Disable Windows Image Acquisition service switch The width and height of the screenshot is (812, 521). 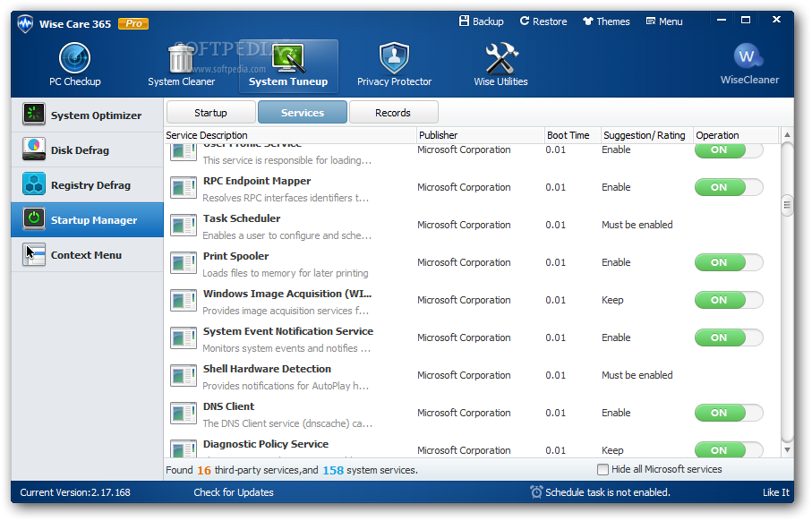click(729, 300)
